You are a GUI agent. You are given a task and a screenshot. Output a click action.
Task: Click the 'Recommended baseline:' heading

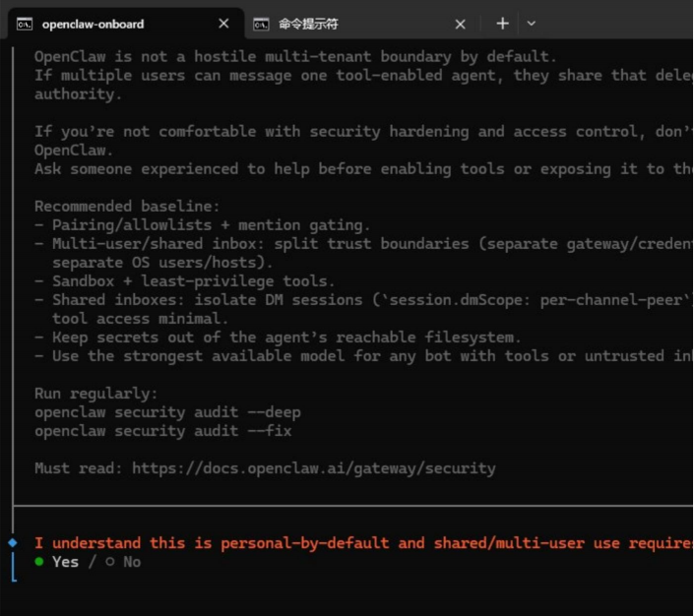128,207
